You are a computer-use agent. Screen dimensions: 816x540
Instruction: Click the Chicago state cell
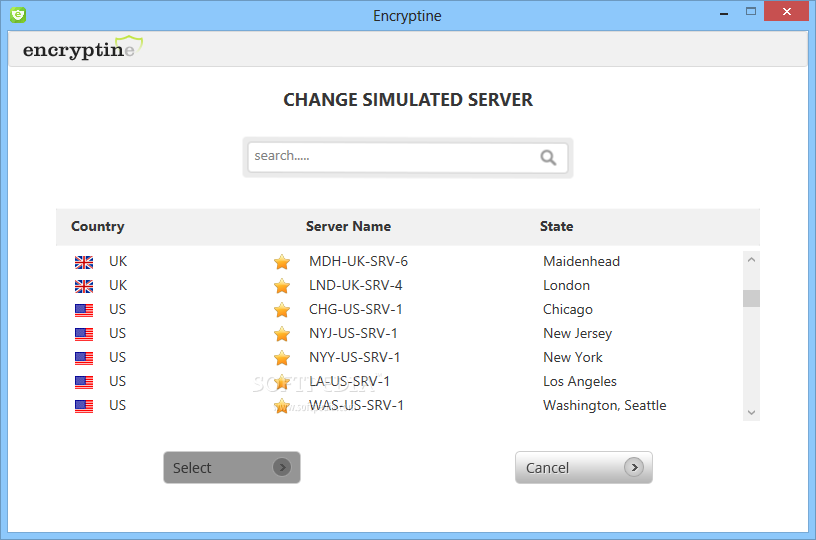(x=568, y=310)
